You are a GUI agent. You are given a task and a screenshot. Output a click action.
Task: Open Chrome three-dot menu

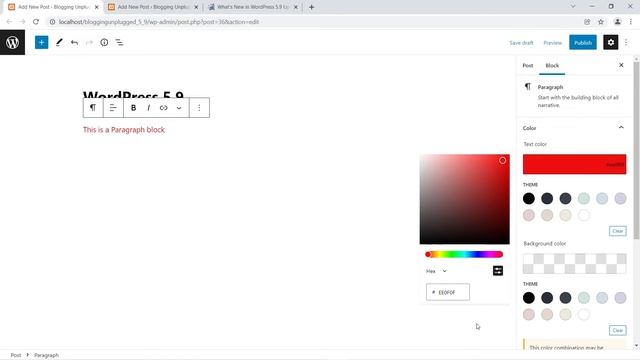pos(631,22)
